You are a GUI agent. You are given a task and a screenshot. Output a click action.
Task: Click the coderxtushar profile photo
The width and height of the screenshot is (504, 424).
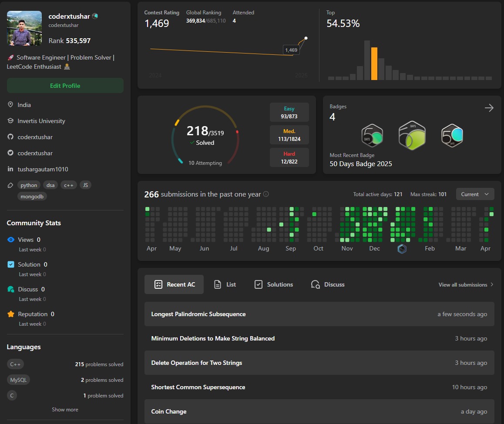pos(24,28)
